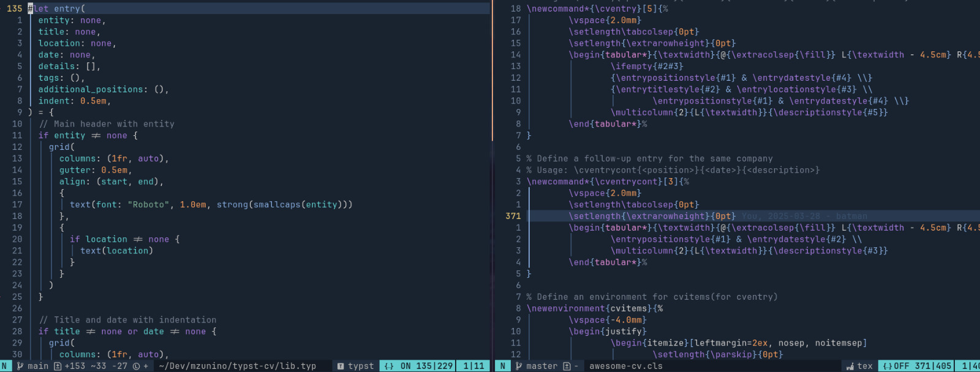Image resolution: width=980 pixels, height=372 pixels.
Task: Click the 135|229 line position indicator
Action: (x=434, y=366)
